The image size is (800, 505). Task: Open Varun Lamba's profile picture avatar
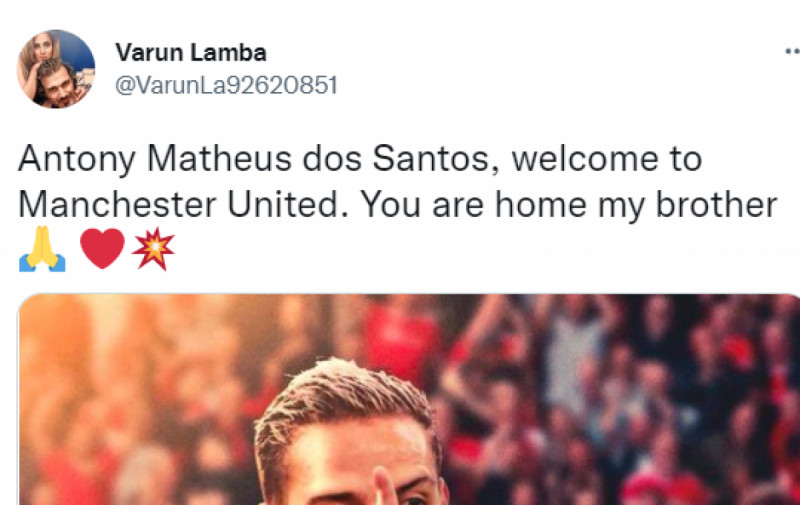pos(56,69)
